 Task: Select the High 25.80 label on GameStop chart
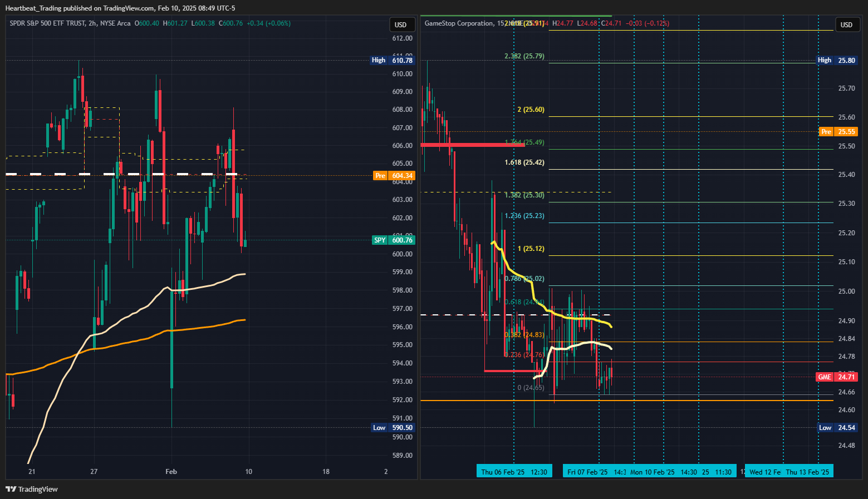click(x=837, y=60)
